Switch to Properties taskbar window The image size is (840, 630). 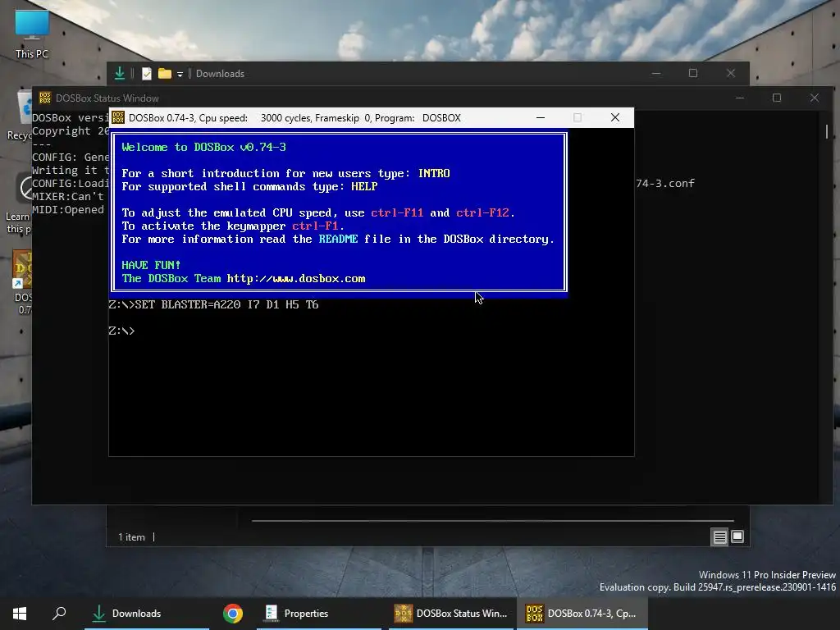coord(319,614)
